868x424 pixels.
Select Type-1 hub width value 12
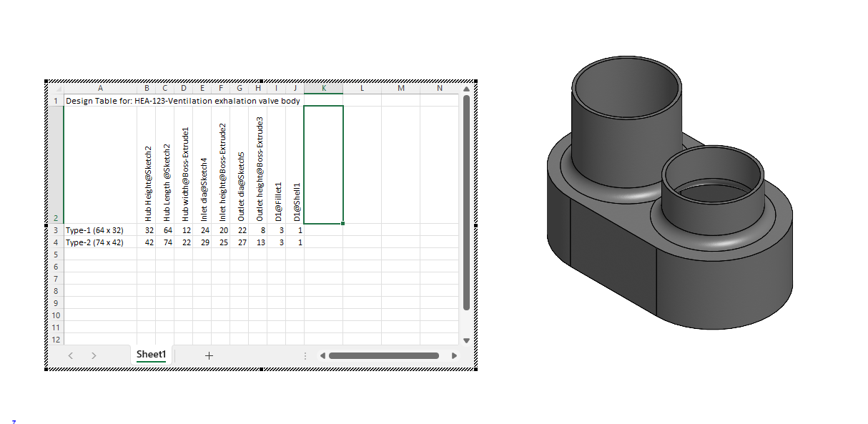point(183,230)
